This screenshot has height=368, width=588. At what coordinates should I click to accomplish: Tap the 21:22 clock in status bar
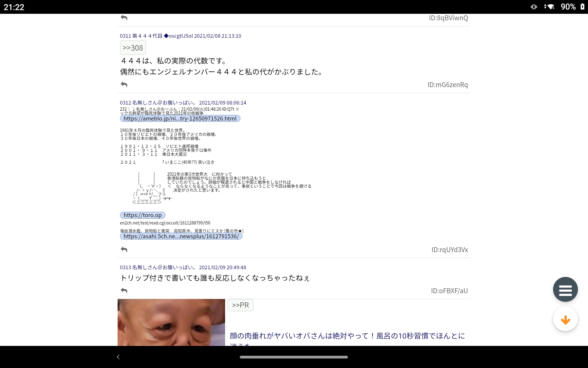[x=14, y=7]
